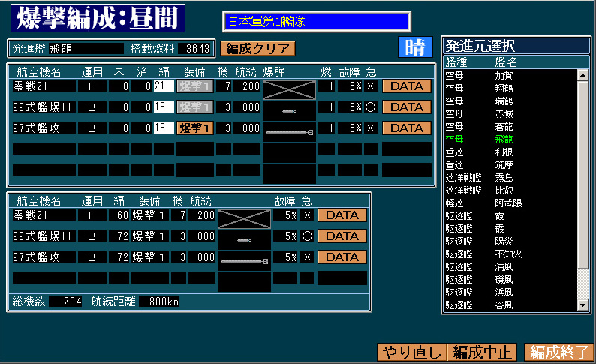The width and height of the screenshot is (596, 364).
Task: Click 編 count field 18 for 97式艦攻
Action: click(164, 128)
